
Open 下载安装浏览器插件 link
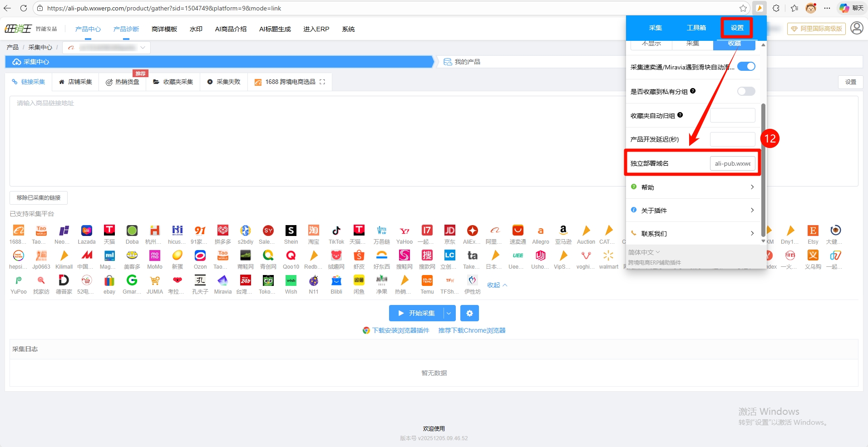click(400, 330)
